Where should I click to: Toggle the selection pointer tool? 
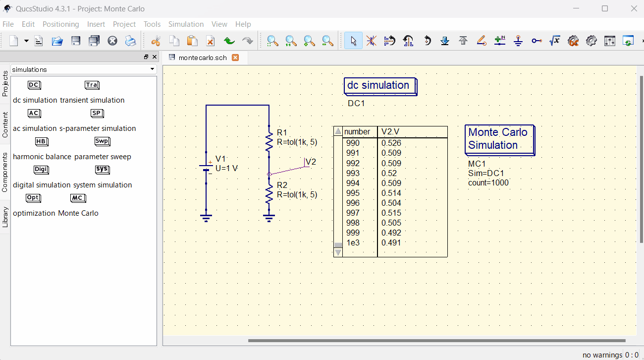click(353, 41)
